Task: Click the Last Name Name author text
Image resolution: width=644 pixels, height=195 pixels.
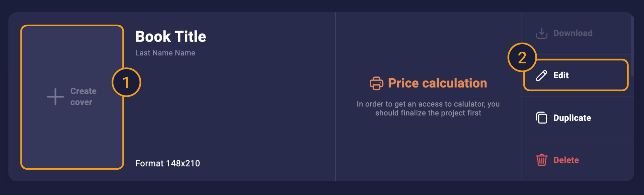Action: pyautogui.click(x=165, y=53)
